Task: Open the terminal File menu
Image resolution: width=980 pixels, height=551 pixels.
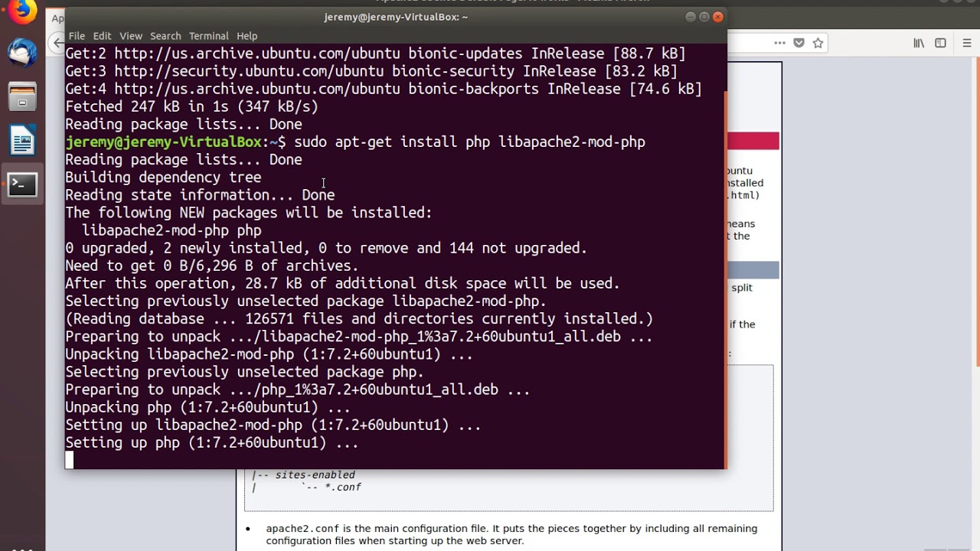Action: (x=77, y=36)
